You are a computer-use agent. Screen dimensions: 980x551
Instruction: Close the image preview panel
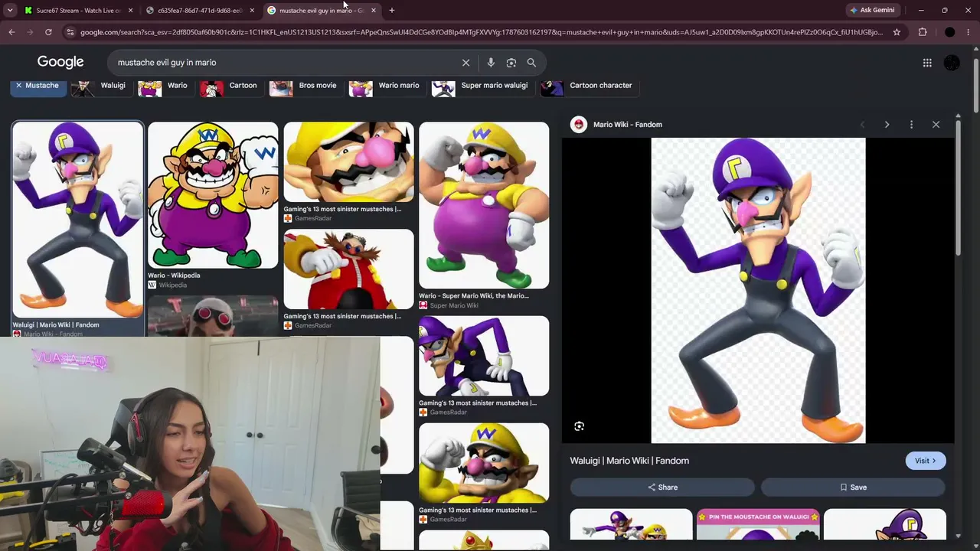pos(936,125)
